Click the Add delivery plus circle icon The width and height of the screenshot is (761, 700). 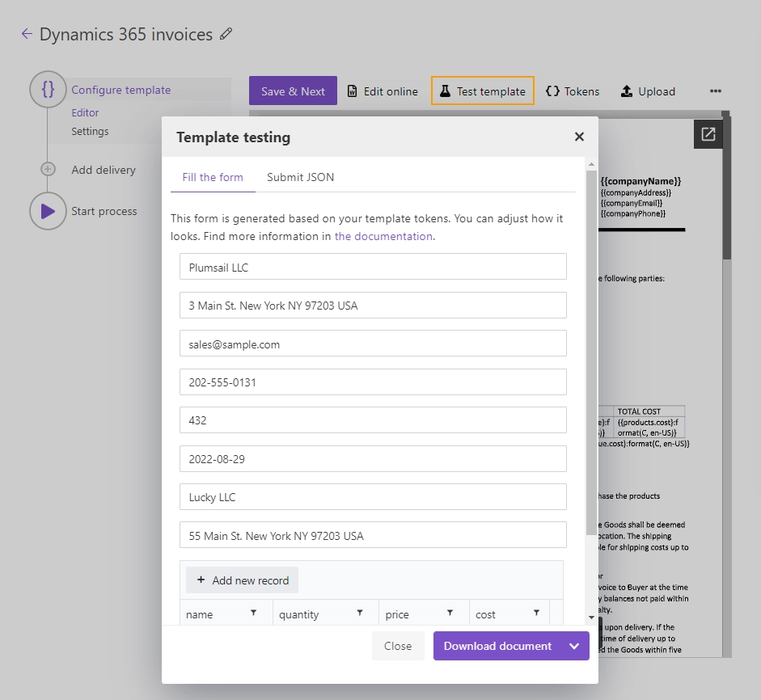(48, 169)
